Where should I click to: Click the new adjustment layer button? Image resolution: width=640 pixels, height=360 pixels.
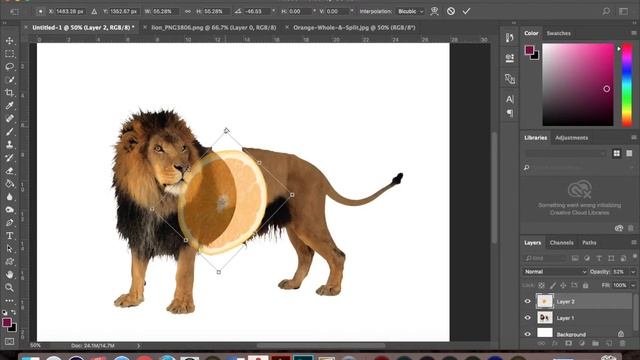click(582, 344)
